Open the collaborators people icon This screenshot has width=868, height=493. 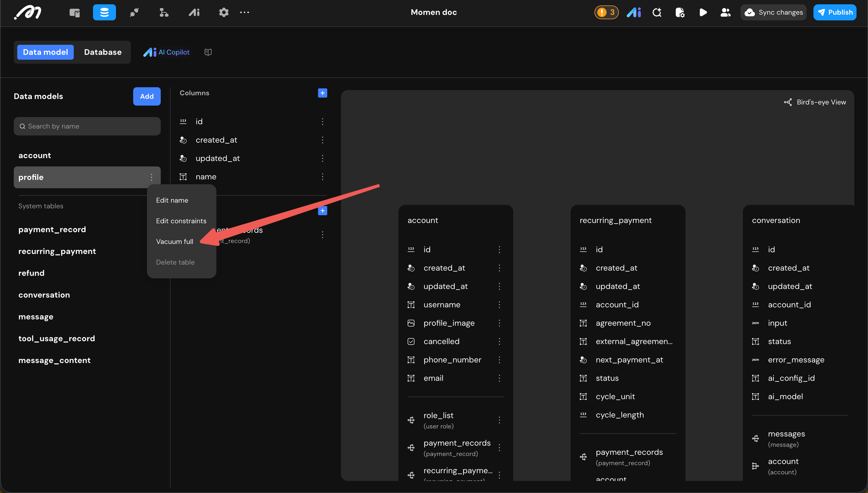725,13
